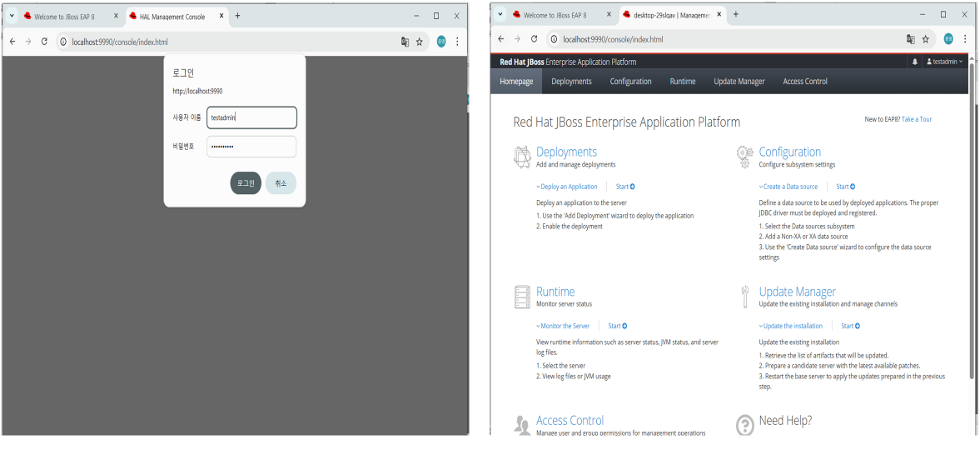Click the 로그인 button in login dialog
980x450 pixels.
[246, 183]
